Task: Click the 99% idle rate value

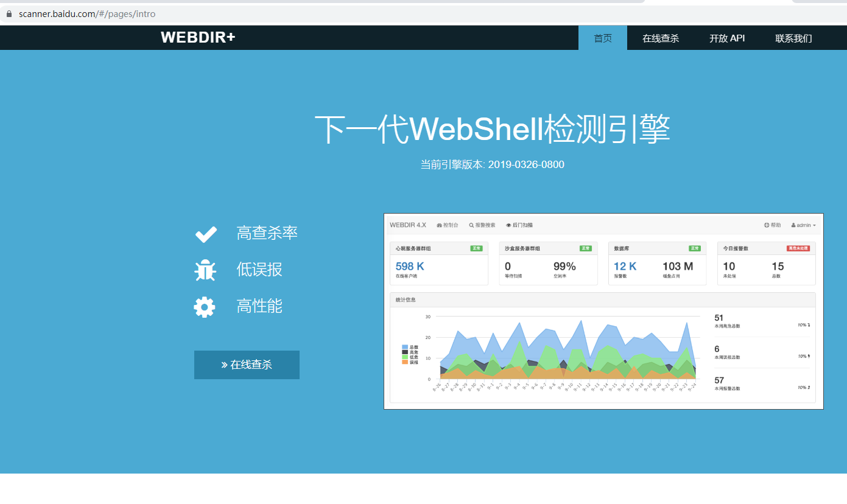Action: 564,266
